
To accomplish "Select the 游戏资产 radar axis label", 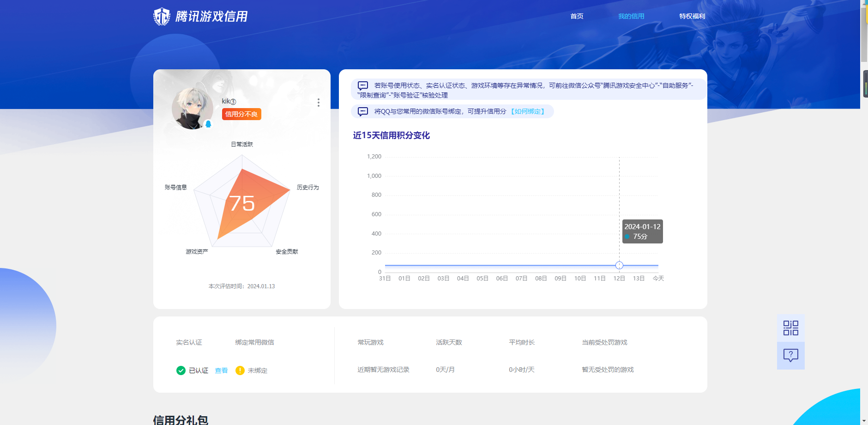I will pos(197,251).
